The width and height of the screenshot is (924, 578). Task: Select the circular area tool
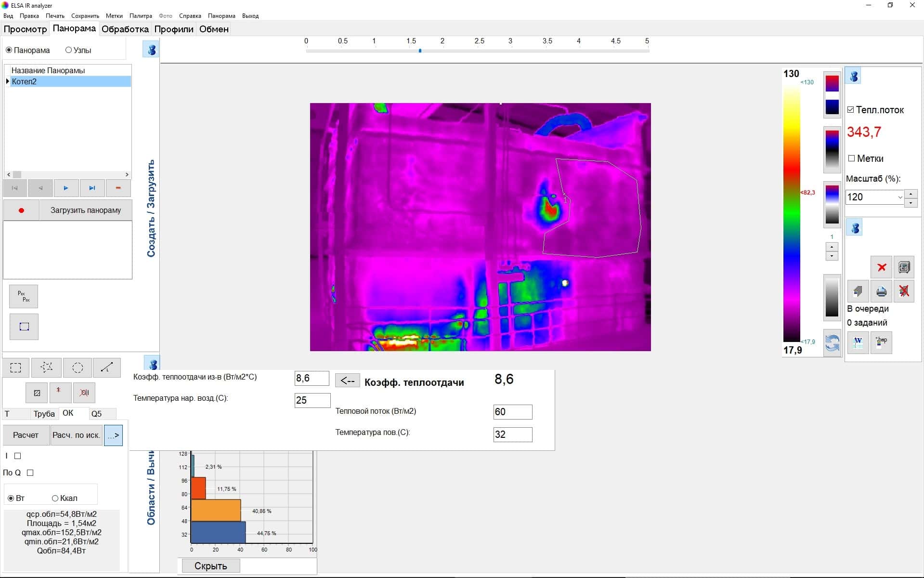tap(77, 368)
